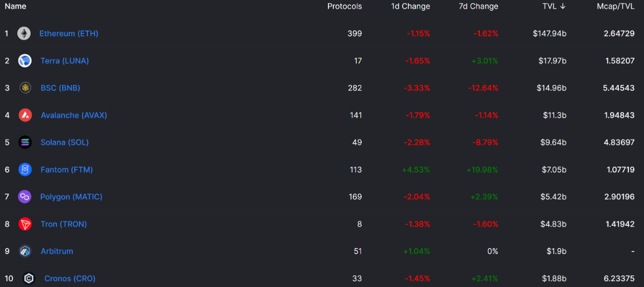This screenshot has height=287, width=644.
Task: Click the Avalanche logo icon
Action: [25, 115]
